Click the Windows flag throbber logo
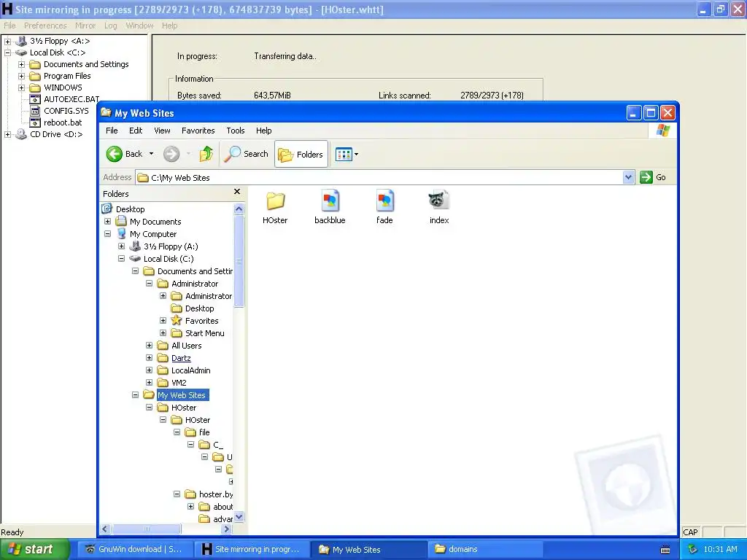This screenshot has height=560, width=747. coord(662,131)
